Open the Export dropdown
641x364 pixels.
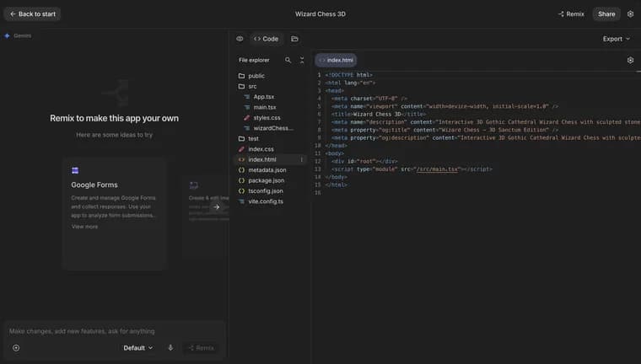click(616, 39)
